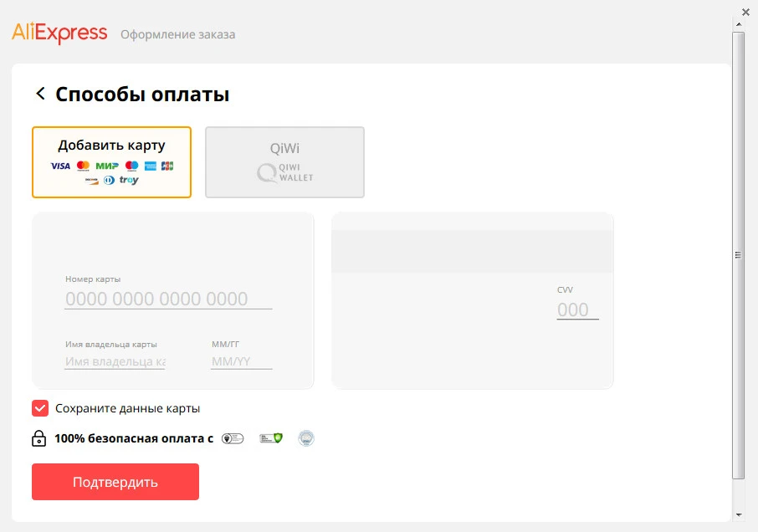758x532 pixels.
Task: Click the card number input field
Action: pyautogui.click(x=168, y=299)
